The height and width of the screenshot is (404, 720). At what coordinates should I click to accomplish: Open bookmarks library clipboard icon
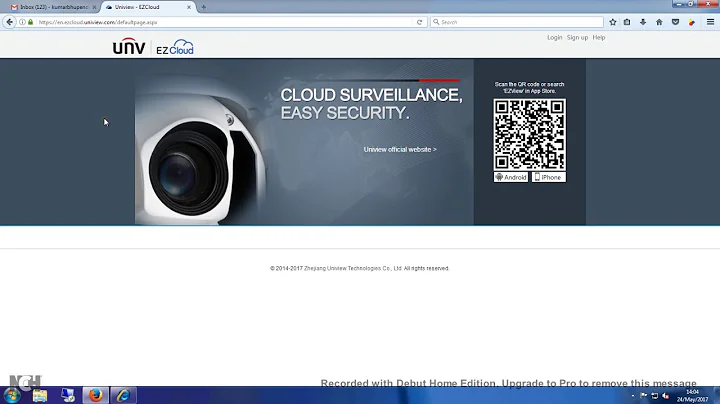(x=627, y=22)
